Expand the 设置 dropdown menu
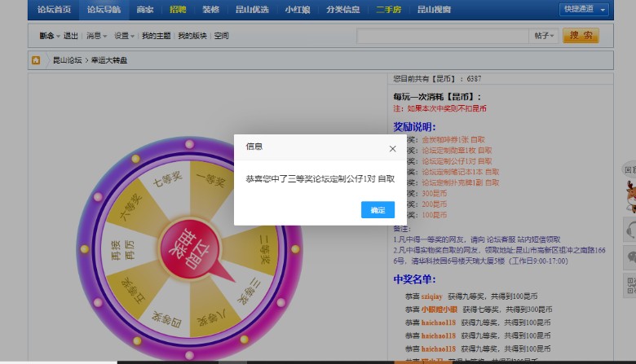 tap(124, 37)
